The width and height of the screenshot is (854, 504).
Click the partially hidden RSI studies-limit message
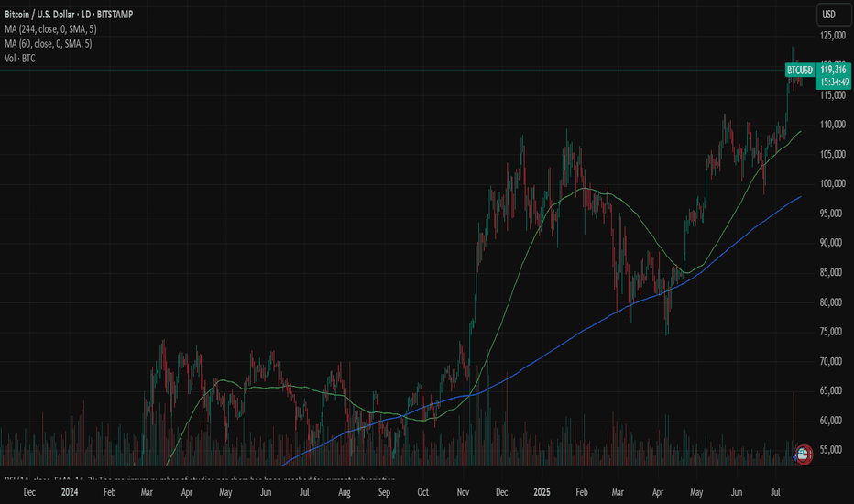(200, 479)
